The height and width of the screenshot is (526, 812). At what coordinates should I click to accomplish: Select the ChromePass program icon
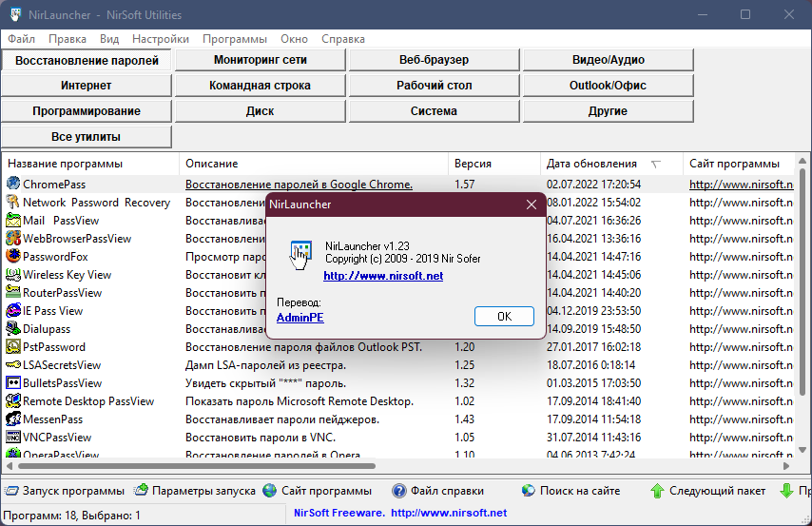click(13, 184)
